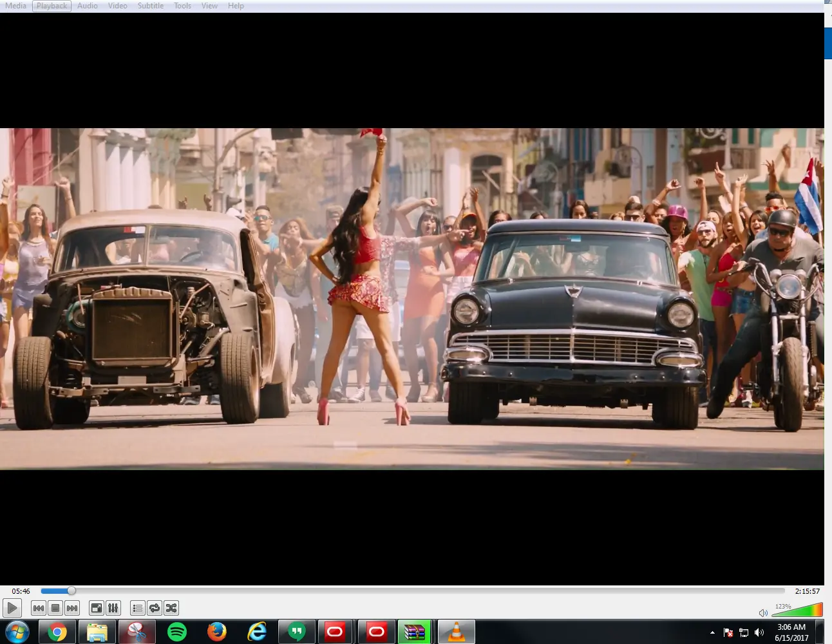832x644 pixels.
Task: Adjust the volume slider at 123%
Action: point(799,610)
